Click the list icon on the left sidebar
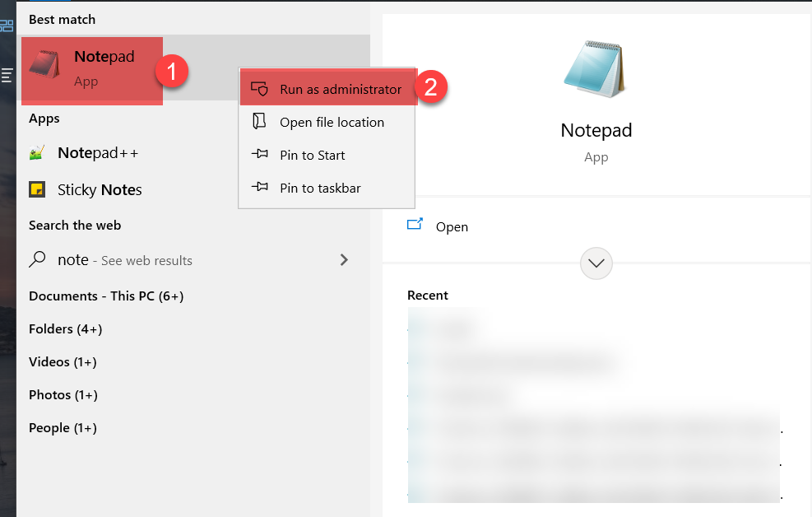Screen dimensions: 812x517 (x=7, y=75)
